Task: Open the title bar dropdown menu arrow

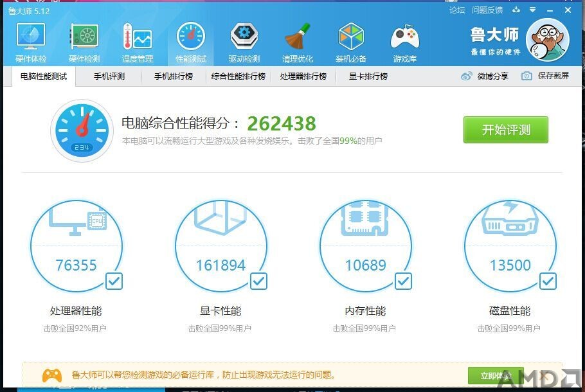Action: coord(533,10)
